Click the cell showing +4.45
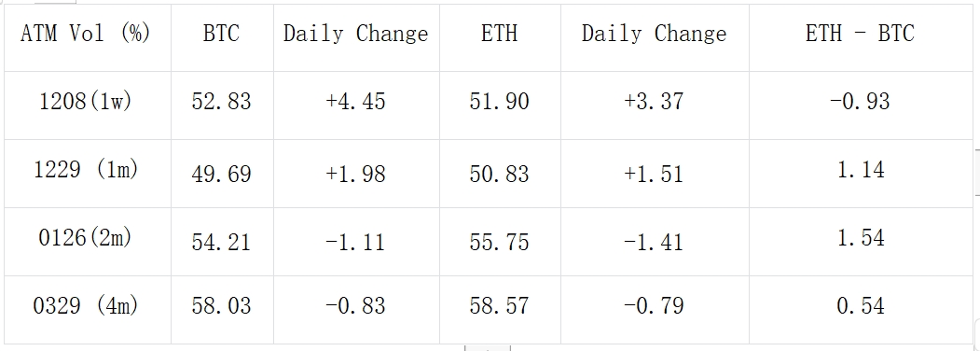The width and height of the screenshot is (980, 351). click(356, 105)
